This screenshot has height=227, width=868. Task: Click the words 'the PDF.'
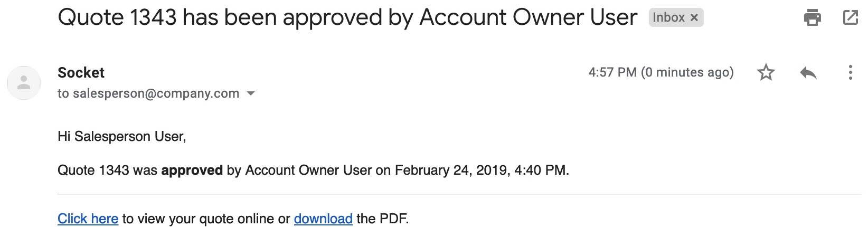(x=383, y=219)
